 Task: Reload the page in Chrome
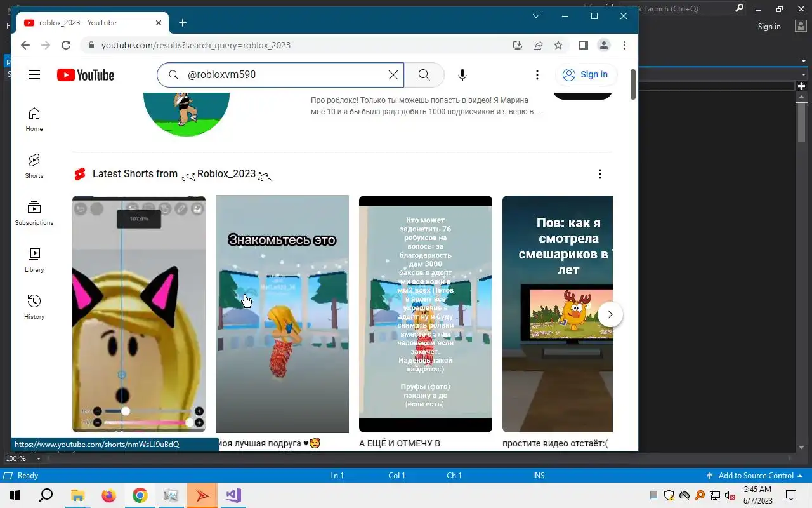point(66,45)
